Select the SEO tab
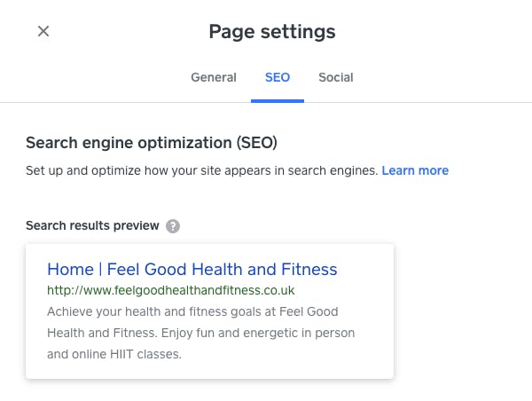This screenshot has width=532, height=401. click(x=278, y=77)
